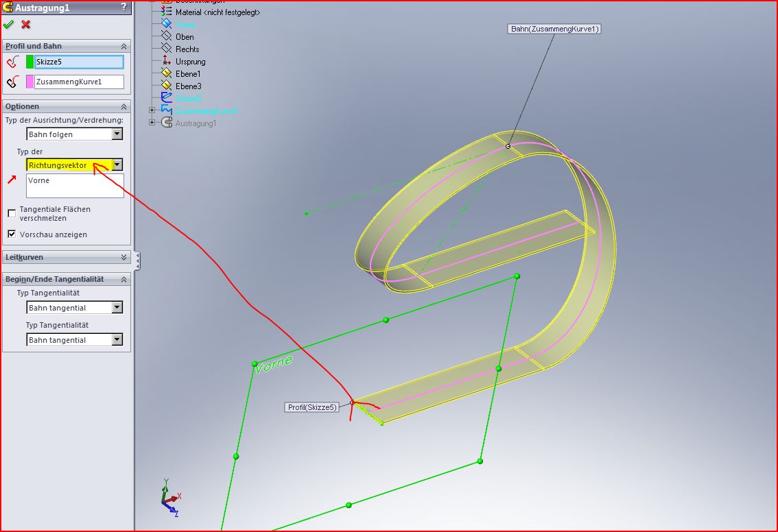Confirm the sweep with the green checkmark
The height and width of the screenshot is (532, 778).
pos(8,24)
